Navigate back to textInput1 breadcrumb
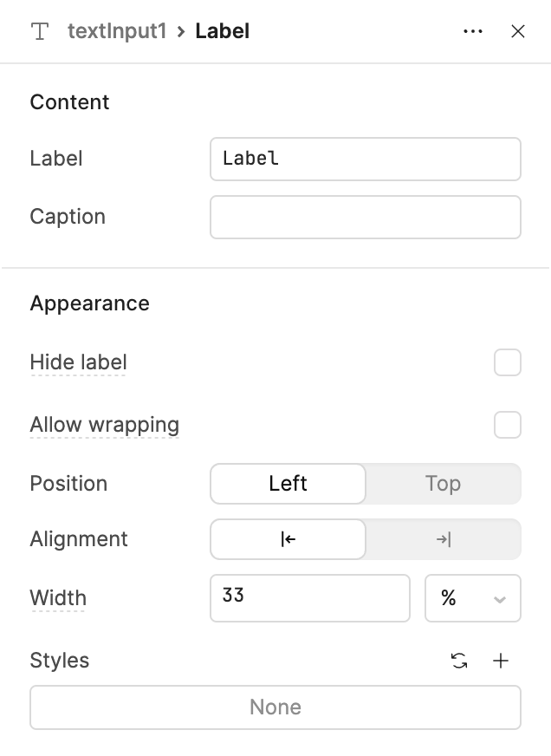The height and width of the screenshot is (756, 551). [117, 31]
